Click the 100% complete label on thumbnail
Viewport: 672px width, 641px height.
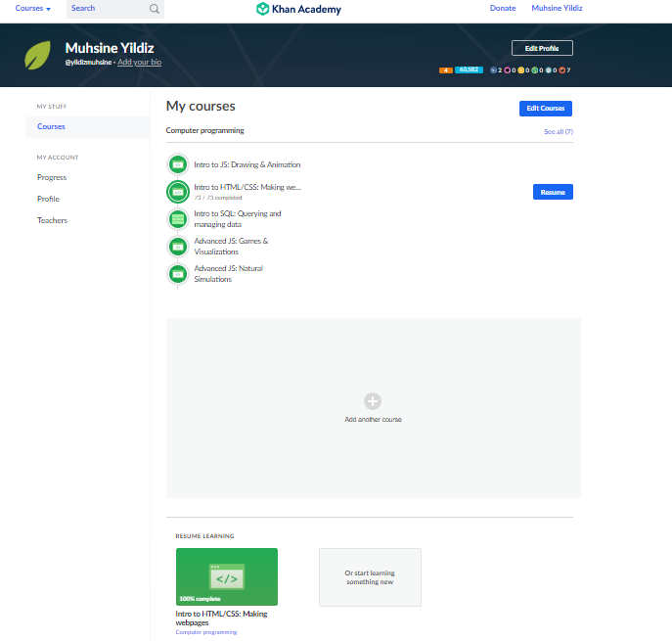pyautogui.click(x=200, y=599)
